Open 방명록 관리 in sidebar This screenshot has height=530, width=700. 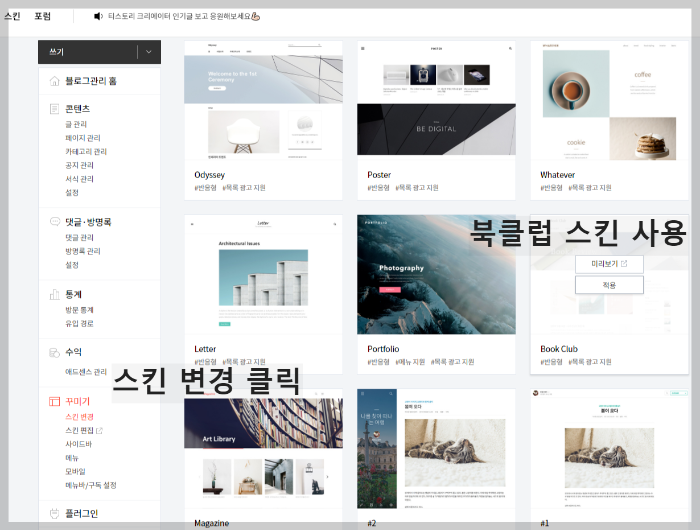click(83, 251)
